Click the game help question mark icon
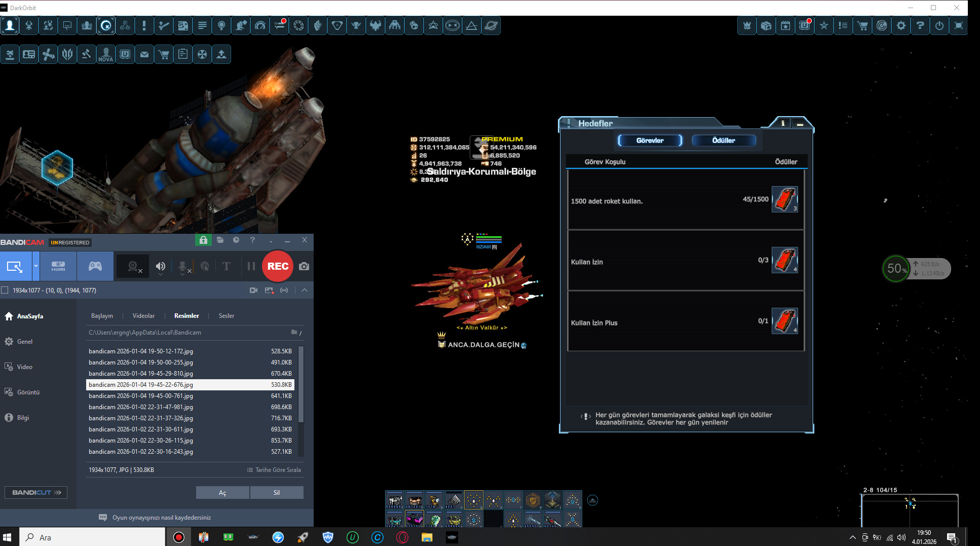Image resolution: width=980 pixels, height=546 pixels. click(920, 25)
